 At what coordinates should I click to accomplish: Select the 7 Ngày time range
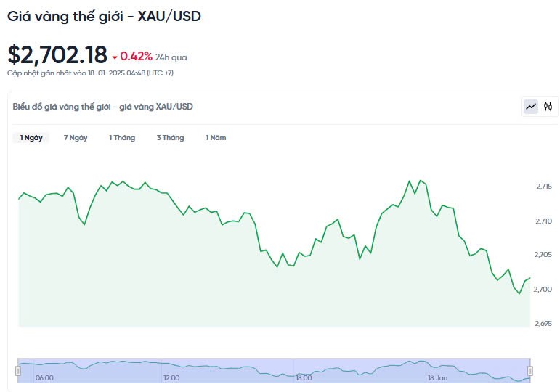point(76,138)
